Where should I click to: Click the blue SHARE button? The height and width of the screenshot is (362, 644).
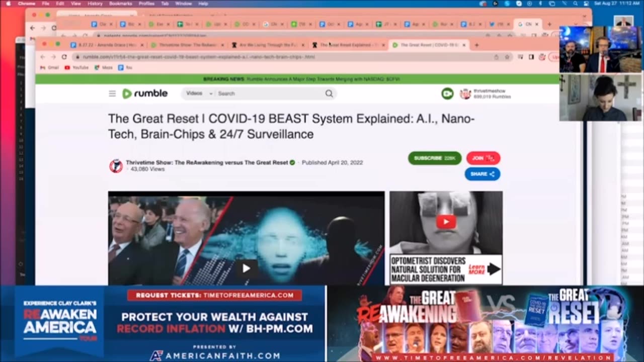pyautogui.click(x=482, y=174)
